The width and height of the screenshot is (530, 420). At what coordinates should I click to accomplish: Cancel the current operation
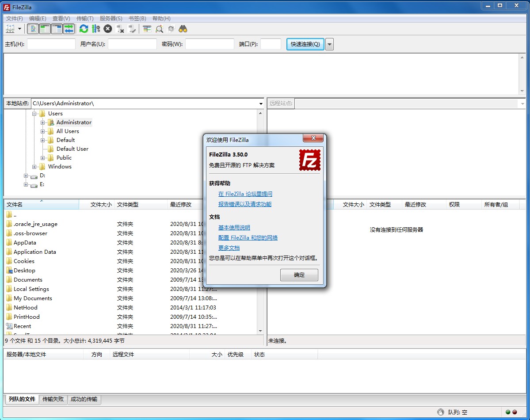click(107, 29)
